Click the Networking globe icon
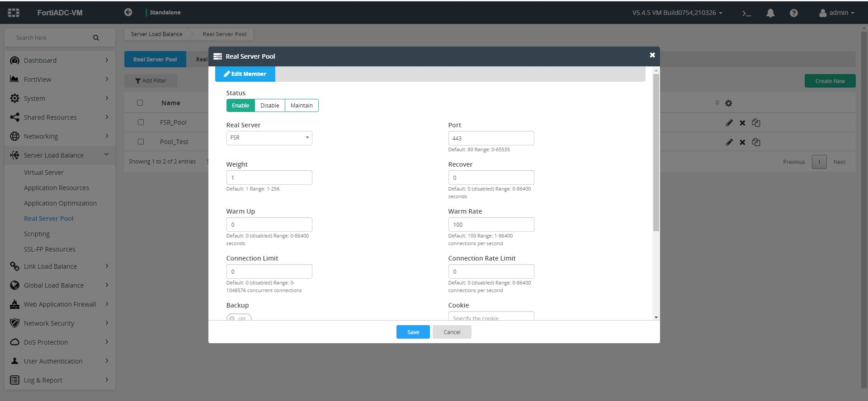The image size is (868, 401). pyautogui.click(x=15, y=136)
